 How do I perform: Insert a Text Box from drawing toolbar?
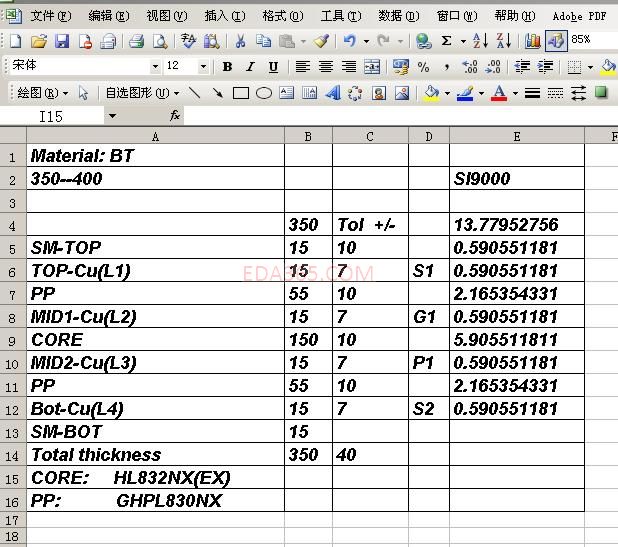point(287,93)
